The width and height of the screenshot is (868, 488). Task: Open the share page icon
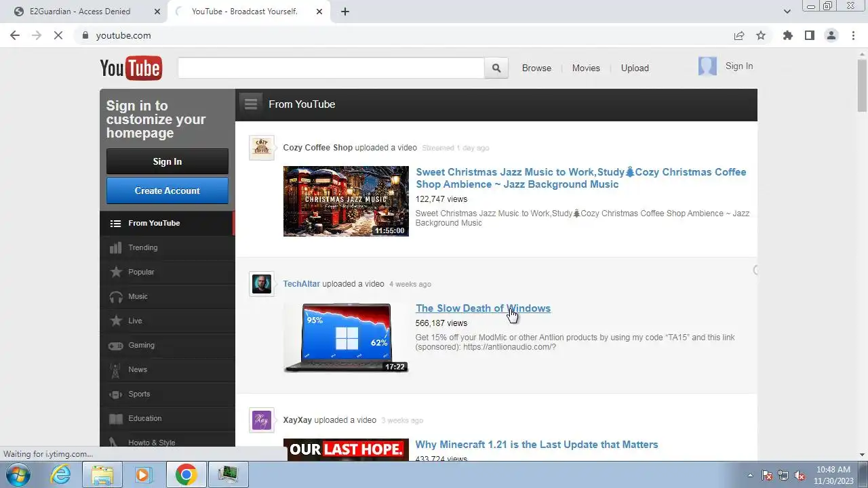[x=739, y=35]
